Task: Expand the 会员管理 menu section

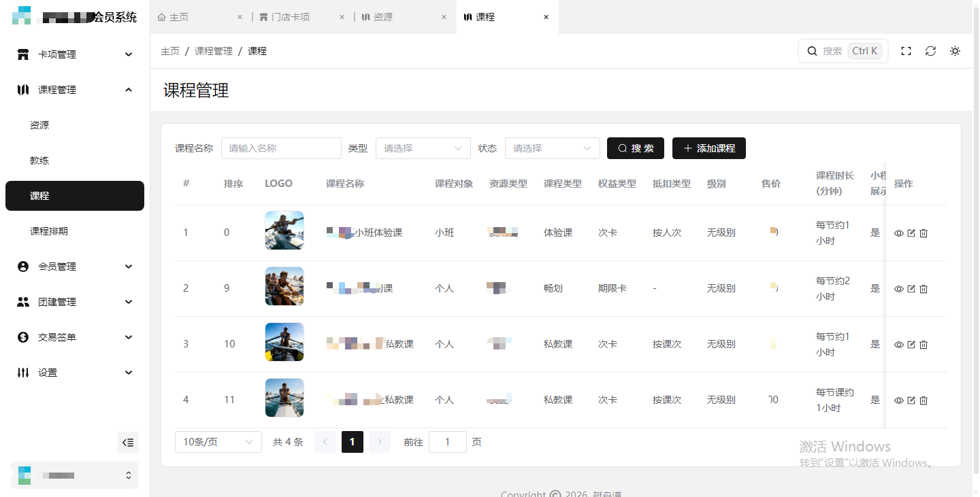Action: tap(74, 267)
